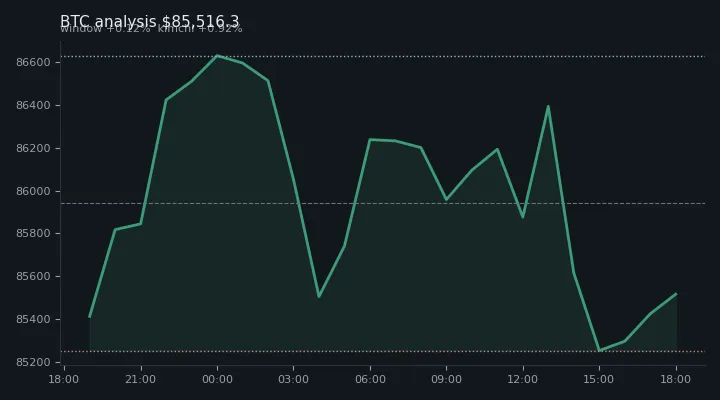Click the 15:00 x-axis label
The image size is (720, 400).
(599, 379)
